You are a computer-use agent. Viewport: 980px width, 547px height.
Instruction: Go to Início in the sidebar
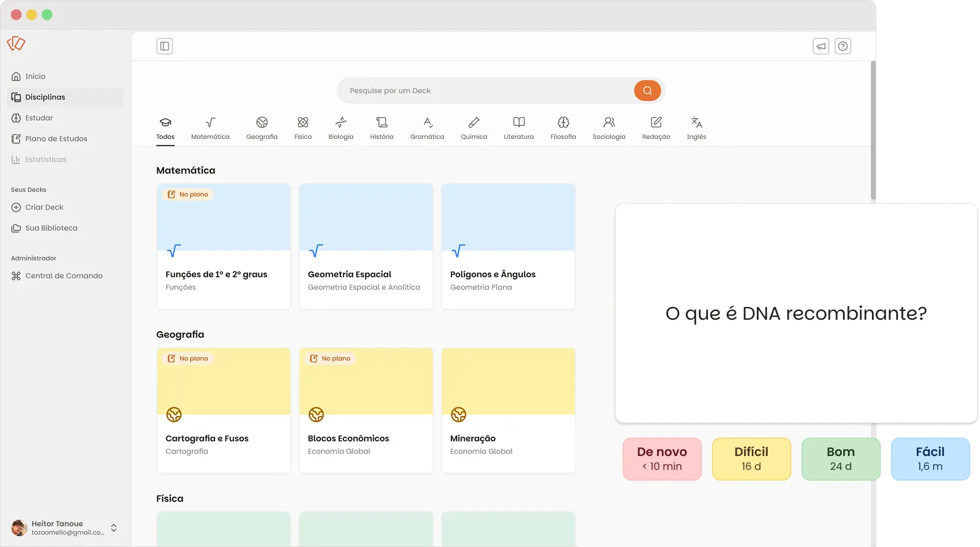65,76
